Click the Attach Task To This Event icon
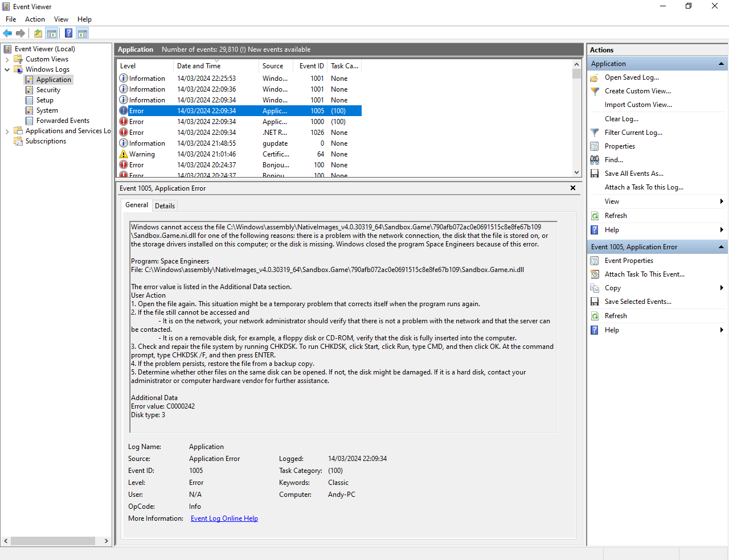This screenshot has height=560, width=729. 595,274
